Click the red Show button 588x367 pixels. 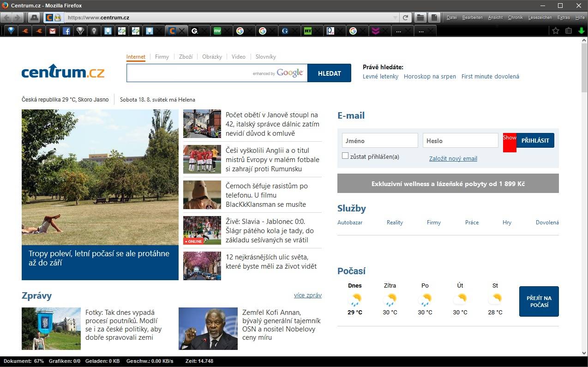click(510, 143)
